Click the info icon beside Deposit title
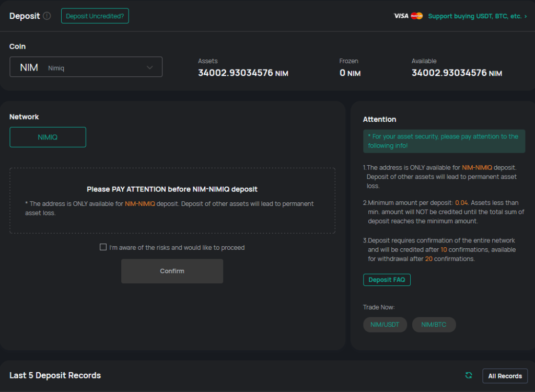The width and height of the screenshot is (535, 392). (x=47, y=16)
